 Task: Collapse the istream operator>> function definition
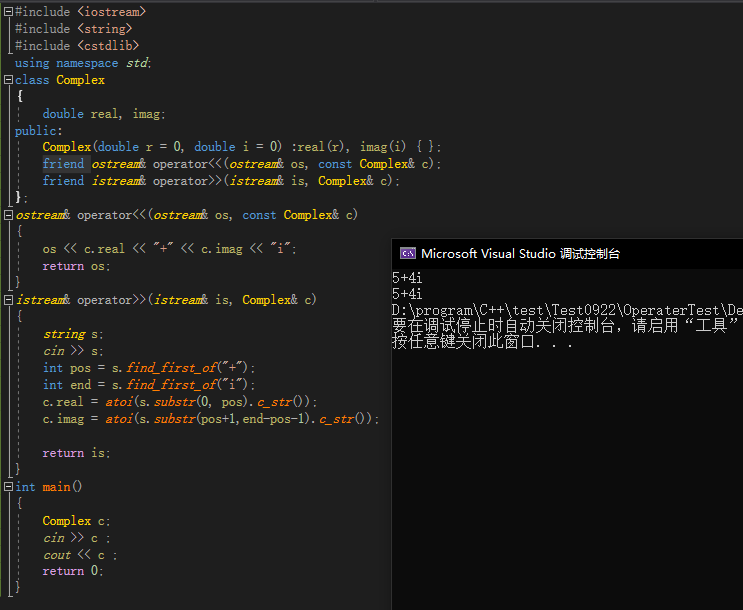coord(8,300)
